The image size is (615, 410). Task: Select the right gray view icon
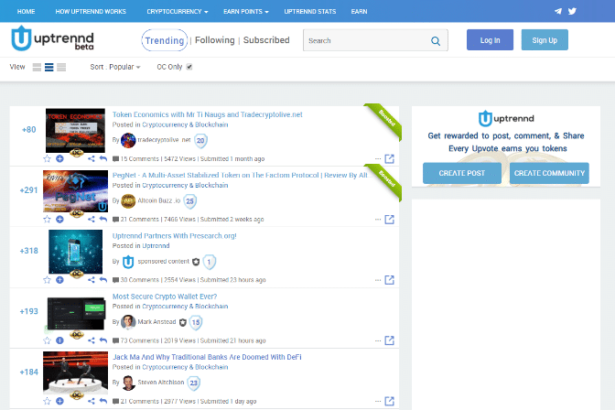click(x=61, y=67)
